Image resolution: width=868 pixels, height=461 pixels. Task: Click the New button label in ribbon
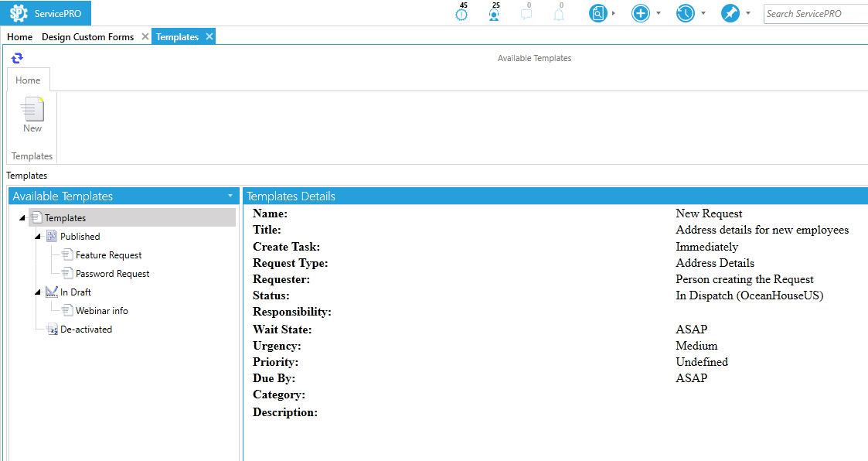32,128
